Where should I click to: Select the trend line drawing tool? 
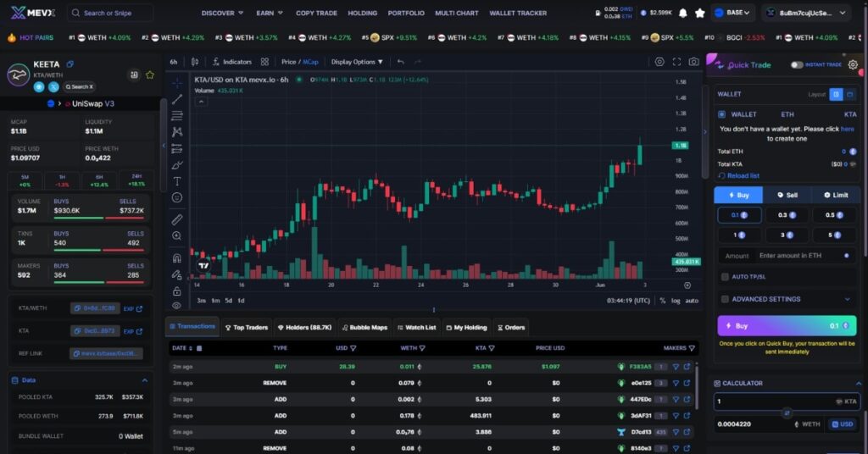point(177,100)
